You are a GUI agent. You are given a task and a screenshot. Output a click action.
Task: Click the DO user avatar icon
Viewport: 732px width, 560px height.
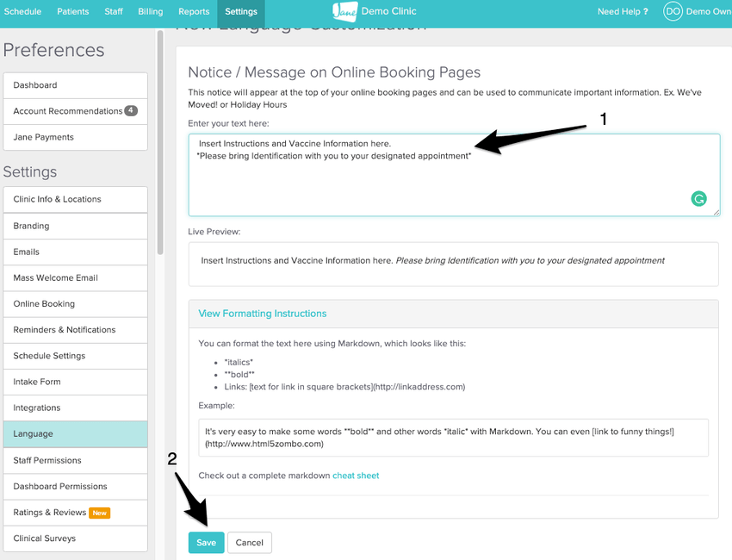click(673, 11)
